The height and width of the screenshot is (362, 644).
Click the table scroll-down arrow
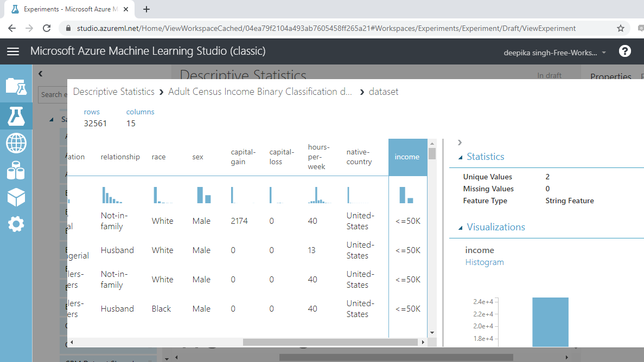432,333
